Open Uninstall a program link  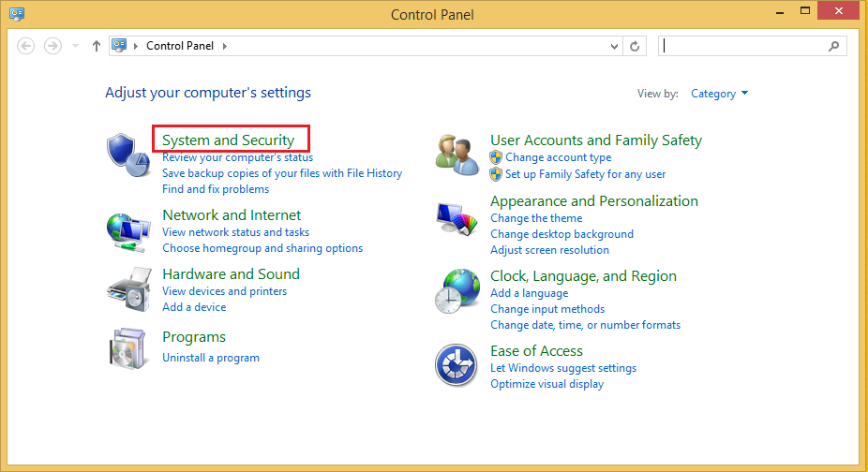pos(211,358)
